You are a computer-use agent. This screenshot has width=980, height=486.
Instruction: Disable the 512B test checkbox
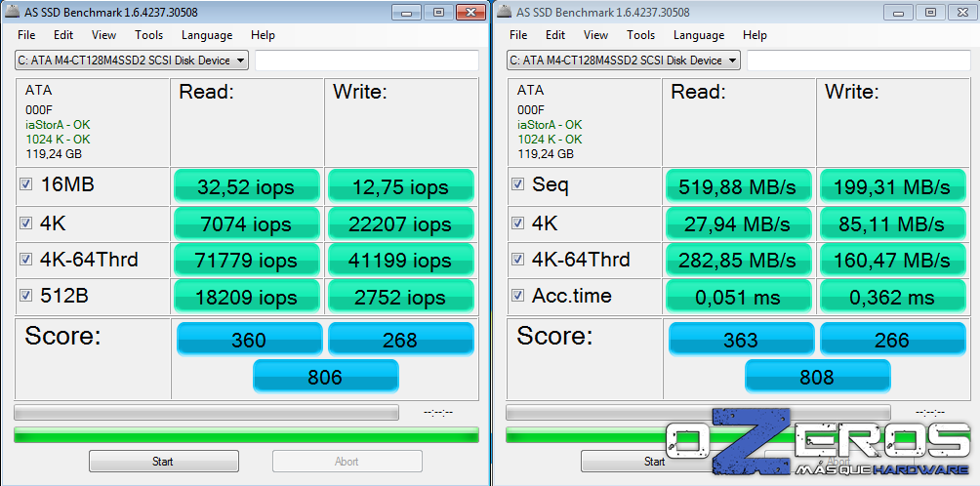click(25, 296)
